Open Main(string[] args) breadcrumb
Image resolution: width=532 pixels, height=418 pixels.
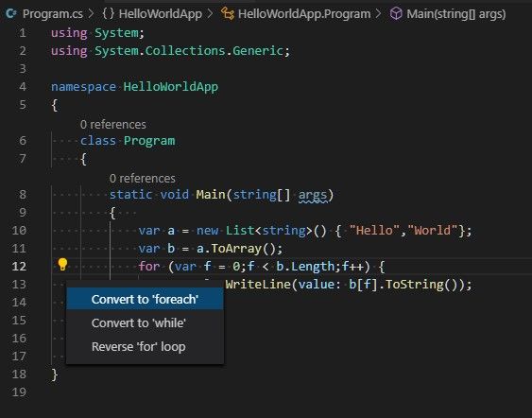point(456,14)
